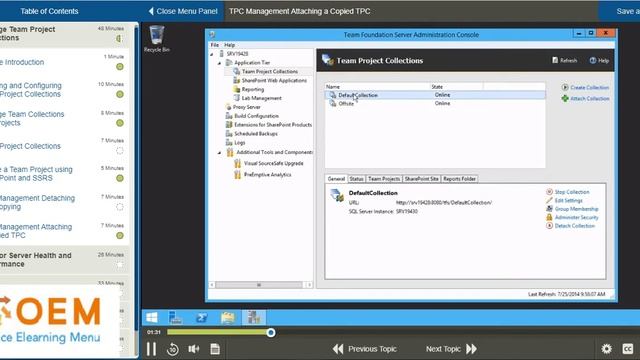640x360 pixels.
Task: Select the Offsite collection row
Action: pos(435,104)
